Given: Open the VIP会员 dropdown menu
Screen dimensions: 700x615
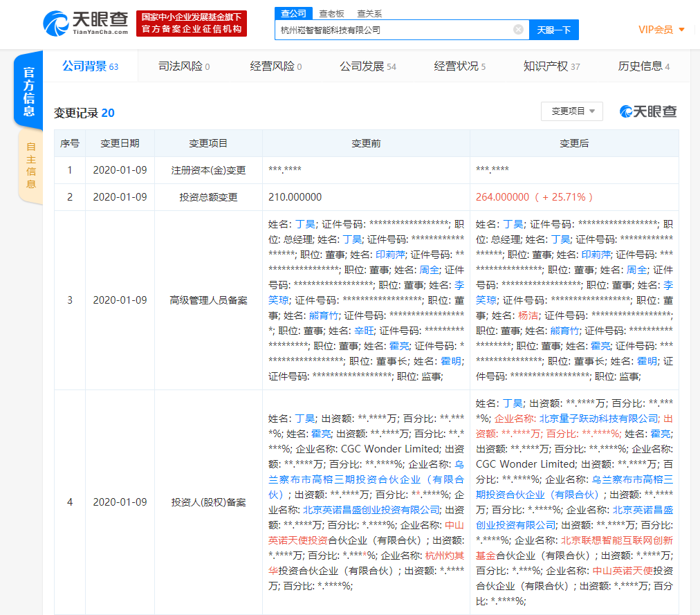Looking at the screenshot, I should point(661,30).
